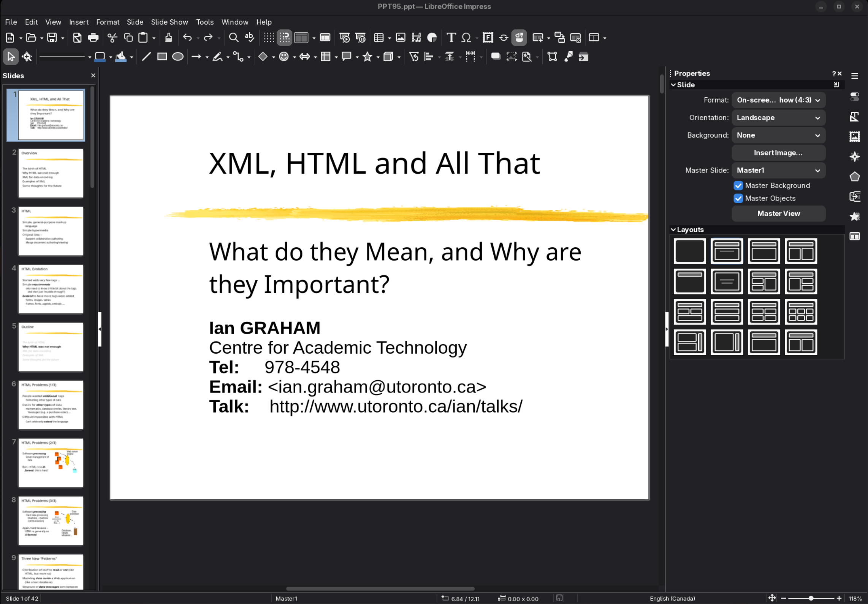868x604 pixels.
Task: Open the Orientation dropdown showing Landscape
Action: [778, 118]
